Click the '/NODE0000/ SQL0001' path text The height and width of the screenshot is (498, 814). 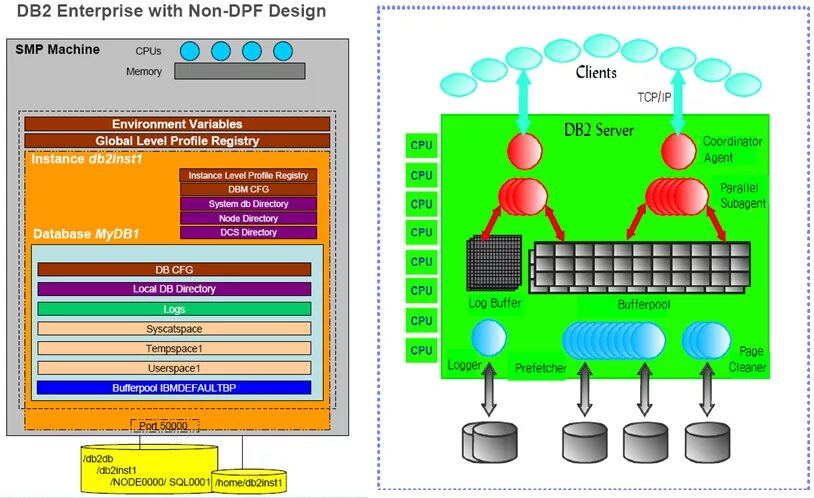click(x=160, y=482)
